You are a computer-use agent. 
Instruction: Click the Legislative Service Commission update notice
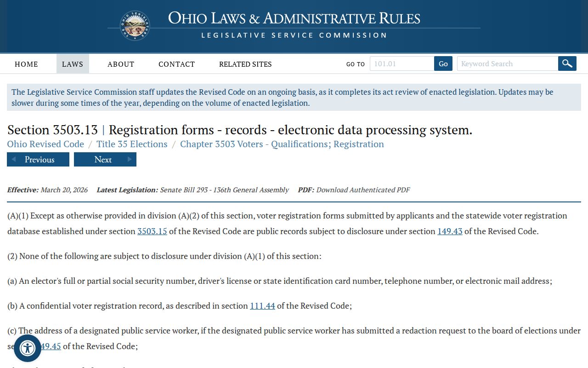294,97
